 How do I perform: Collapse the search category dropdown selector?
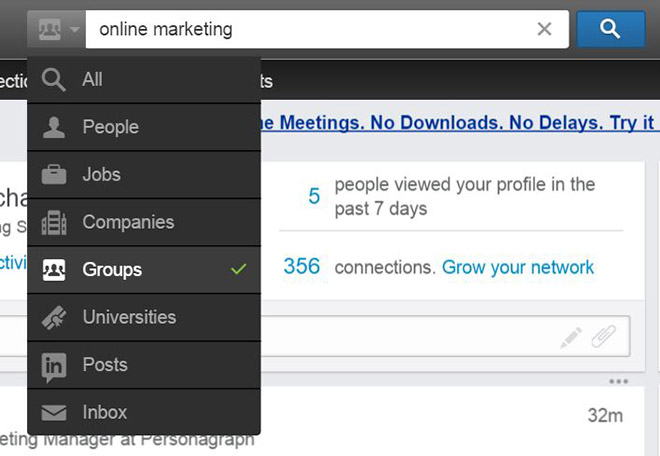coord(56,30)
